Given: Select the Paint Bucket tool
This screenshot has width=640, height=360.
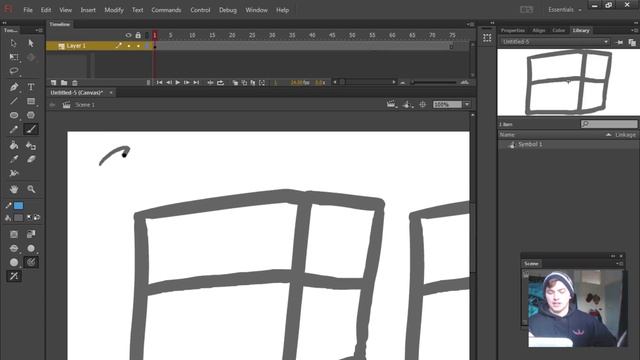Looking at the screenshot, I should [x=13, y=145].
